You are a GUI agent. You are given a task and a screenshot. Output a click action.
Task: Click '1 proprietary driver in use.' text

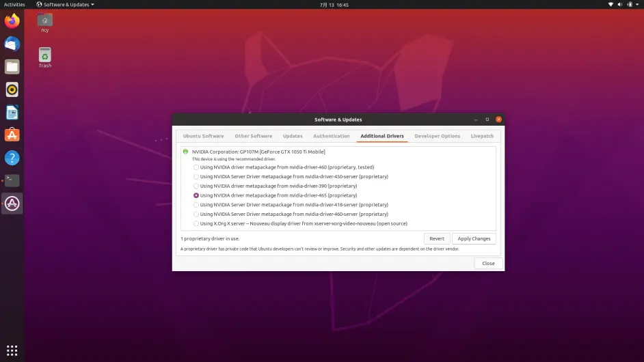pos(210,239)
